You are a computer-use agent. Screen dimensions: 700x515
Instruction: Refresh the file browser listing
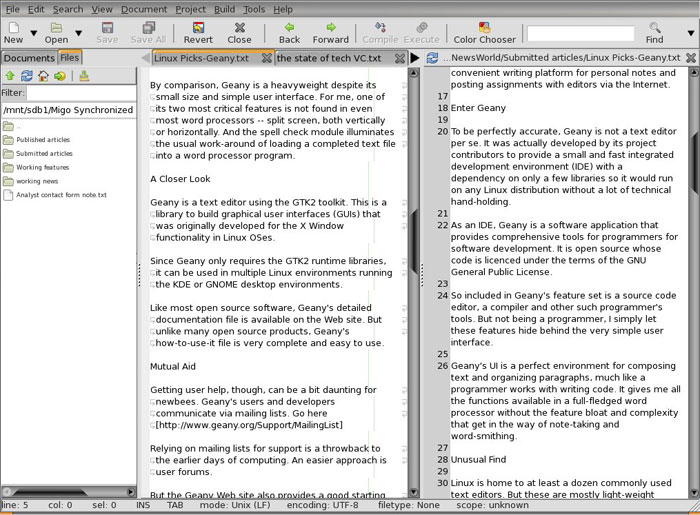click(27, 76)
